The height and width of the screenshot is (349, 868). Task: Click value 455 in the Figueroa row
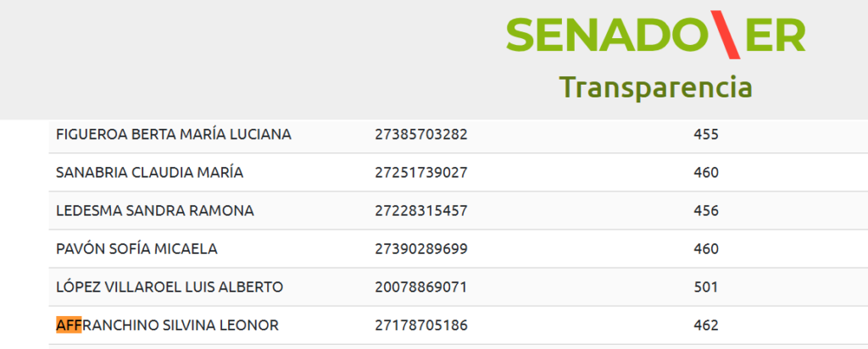705,134
